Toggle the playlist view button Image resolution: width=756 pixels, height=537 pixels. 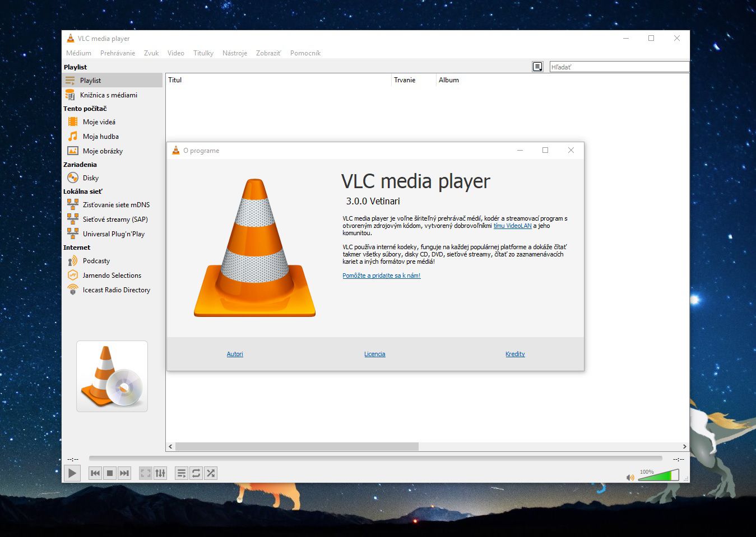coord(182,473)
